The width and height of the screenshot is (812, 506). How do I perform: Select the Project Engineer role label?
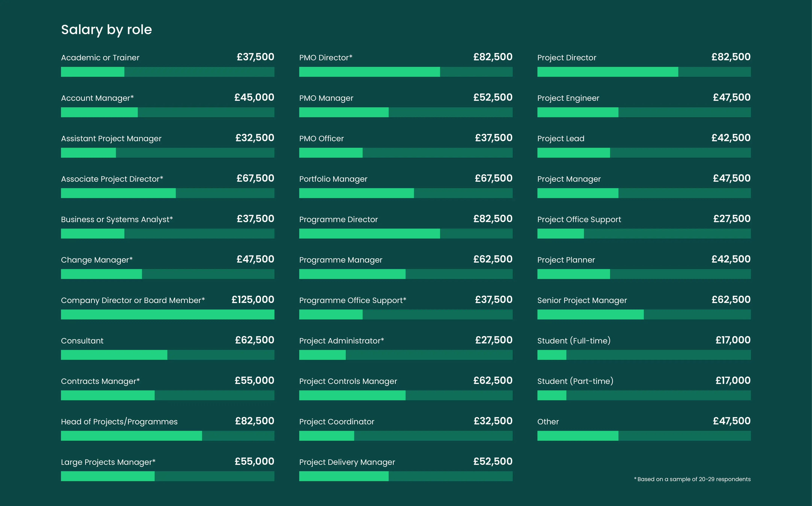point(568,98)
